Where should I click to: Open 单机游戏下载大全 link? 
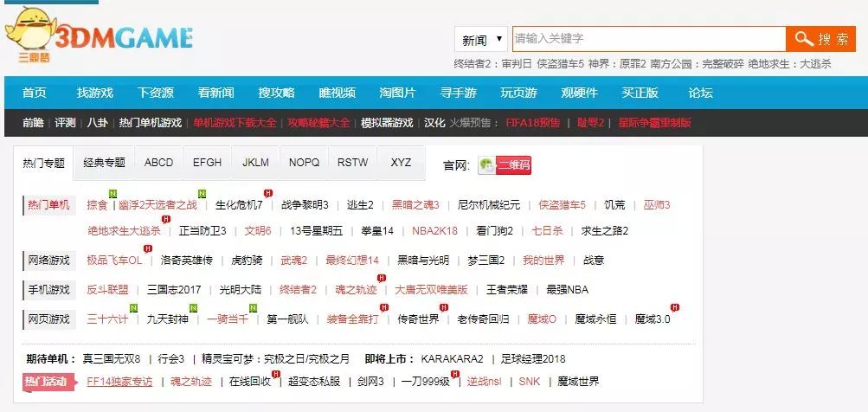click(x=235, y=123)
